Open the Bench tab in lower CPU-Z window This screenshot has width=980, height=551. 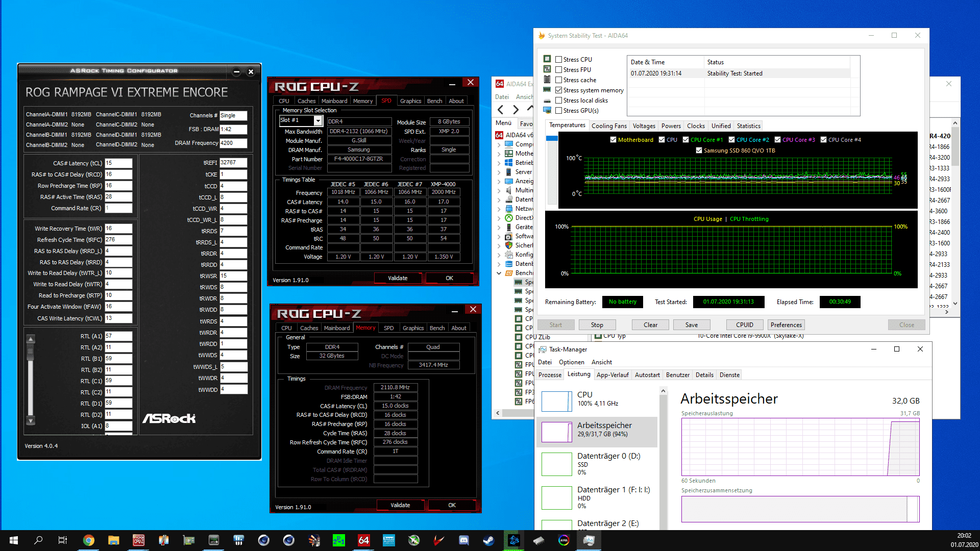(437, 328)
